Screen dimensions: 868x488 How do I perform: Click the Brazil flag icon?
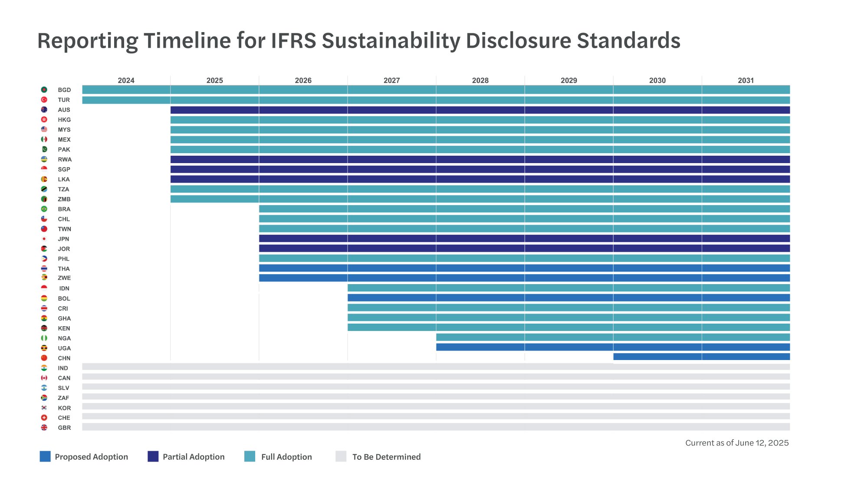click(x=43, y=209)
